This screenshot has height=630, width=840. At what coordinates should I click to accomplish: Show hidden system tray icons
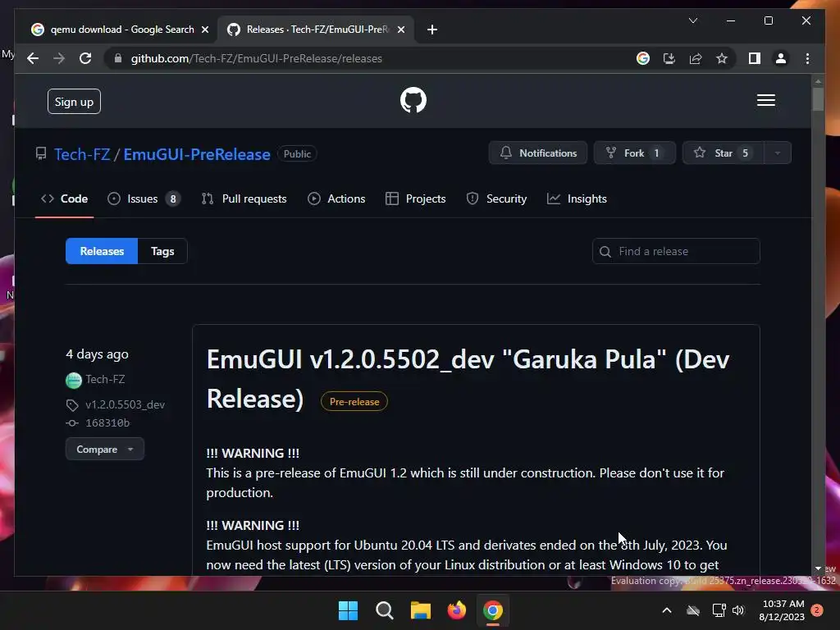click(x=667, y=610)
